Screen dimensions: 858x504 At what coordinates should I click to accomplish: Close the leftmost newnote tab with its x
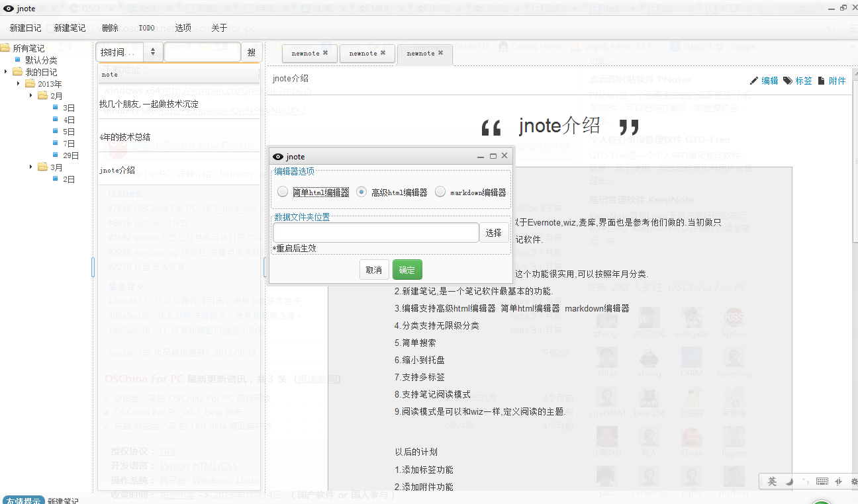click(x=325, y=53)
